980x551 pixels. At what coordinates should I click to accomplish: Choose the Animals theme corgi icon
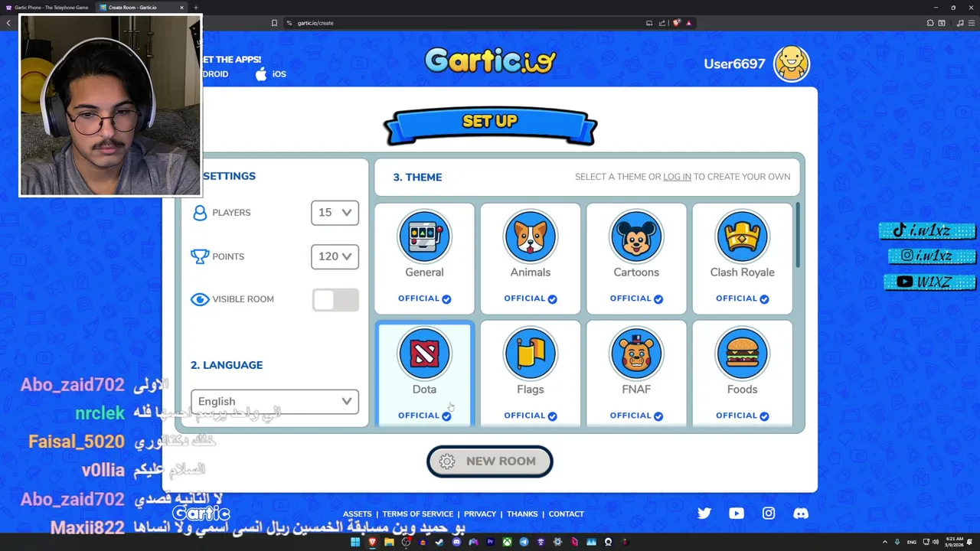(531, 236)
